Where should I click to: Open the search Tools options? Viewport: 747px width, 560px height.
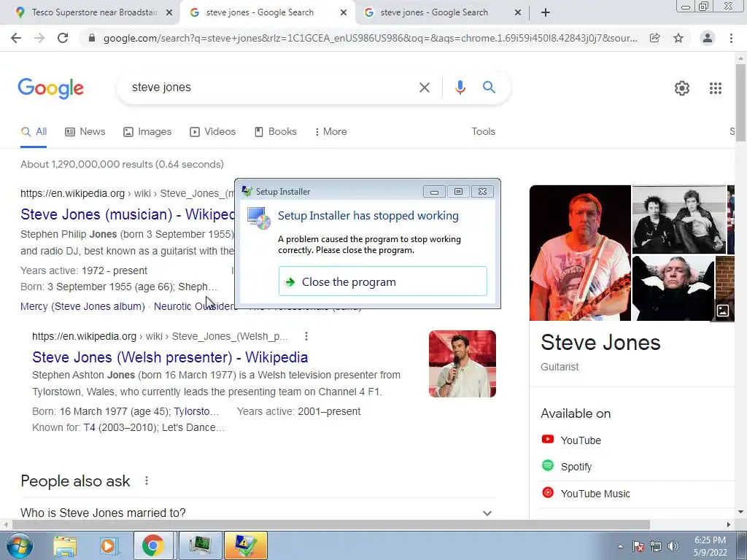pyautogui.click(x=483, y=132)
